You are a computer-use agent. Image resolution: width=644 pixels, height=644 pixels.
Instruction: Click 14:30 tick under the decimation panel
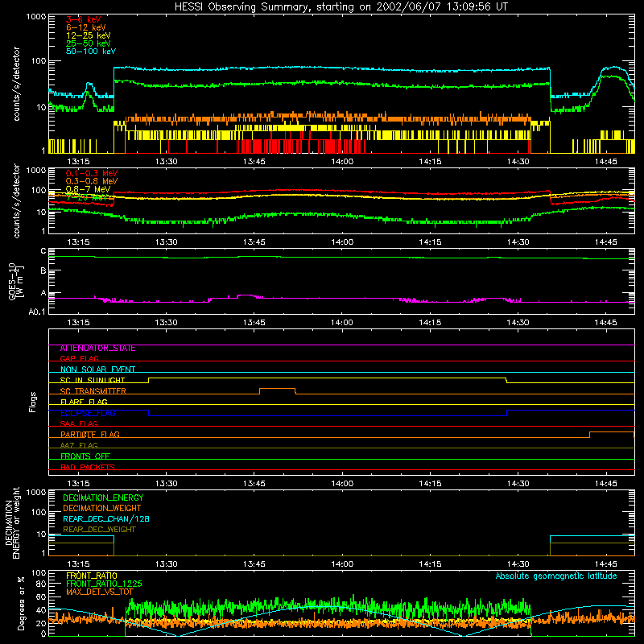[x=518, y=564]
